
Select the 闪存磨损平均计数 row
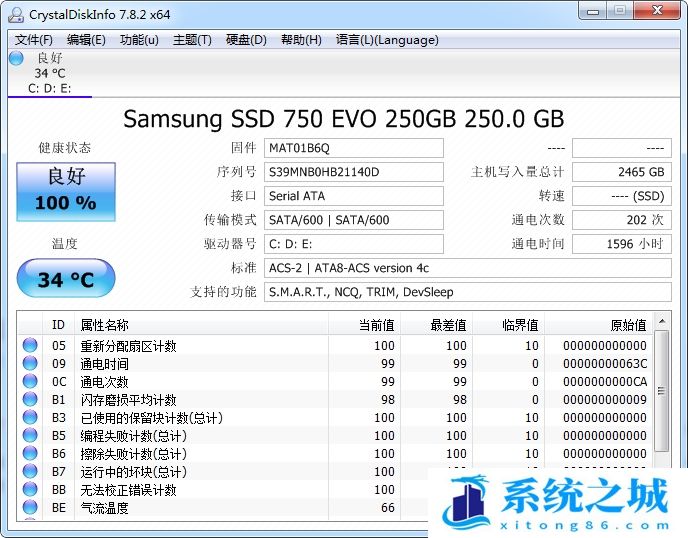coord(335,399)
